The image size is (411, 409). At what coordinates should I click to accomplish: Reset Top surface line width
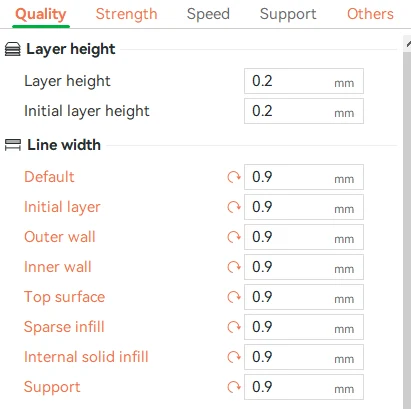(x=234, y=297)
